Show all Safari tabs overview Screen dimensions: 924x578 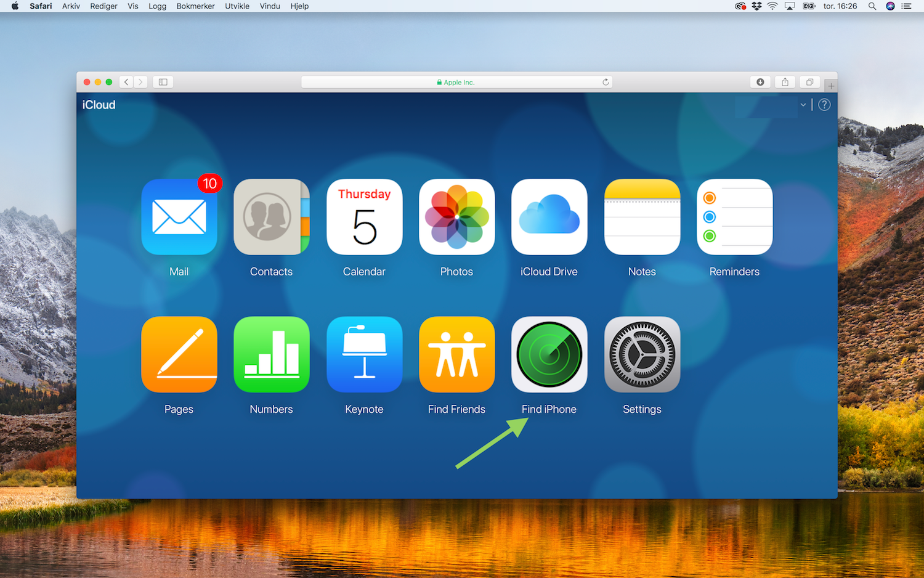coord(809,82)
